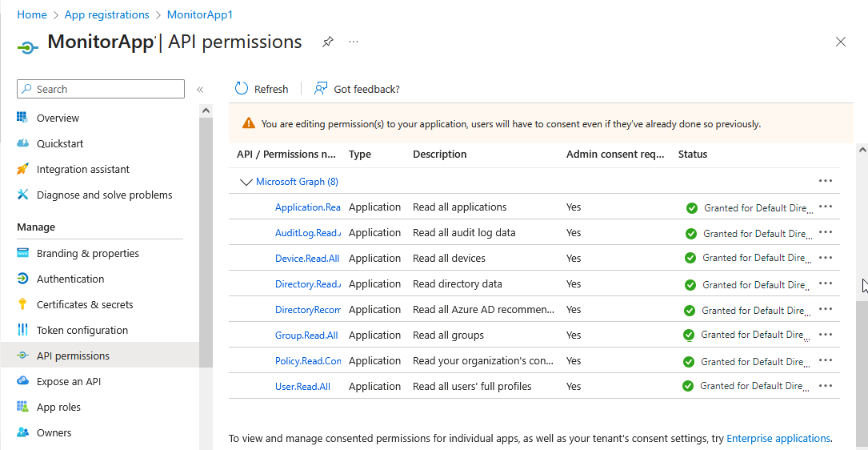868x450 pixels.
Task: Open the ellipsis menu for Device.Read.All row
Action: tap(826, 258)
